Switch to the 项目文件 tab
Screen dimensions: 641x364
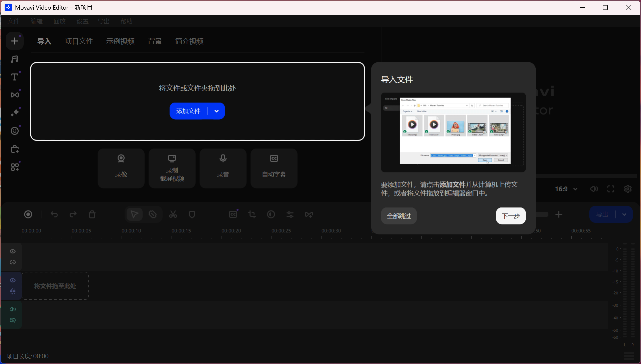(79, 41)
